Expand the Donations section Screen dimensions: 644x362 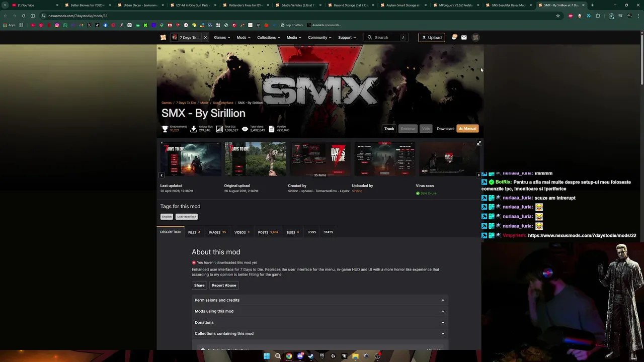pyautogui.click(x=319, y=322)
